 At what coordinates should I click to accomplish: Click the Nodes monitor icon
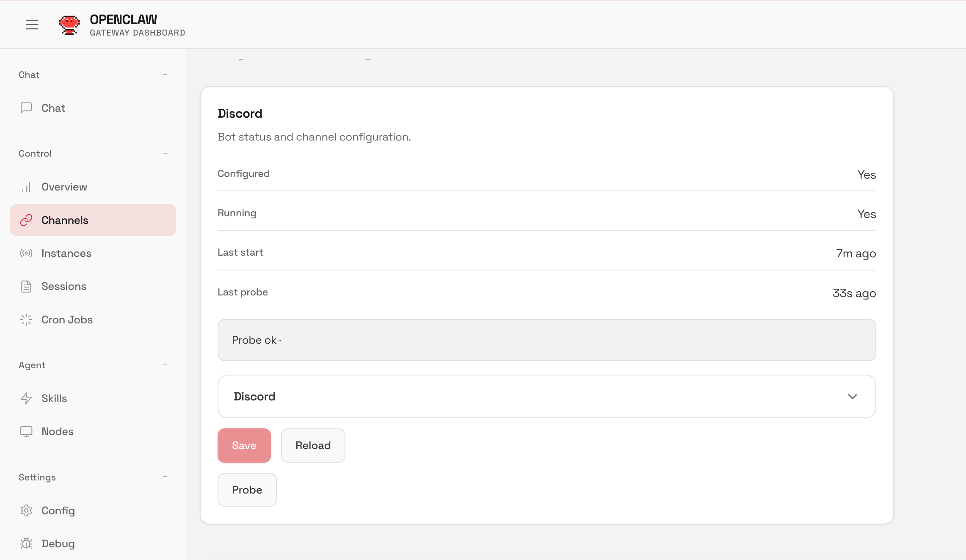[x=26, y=431]
